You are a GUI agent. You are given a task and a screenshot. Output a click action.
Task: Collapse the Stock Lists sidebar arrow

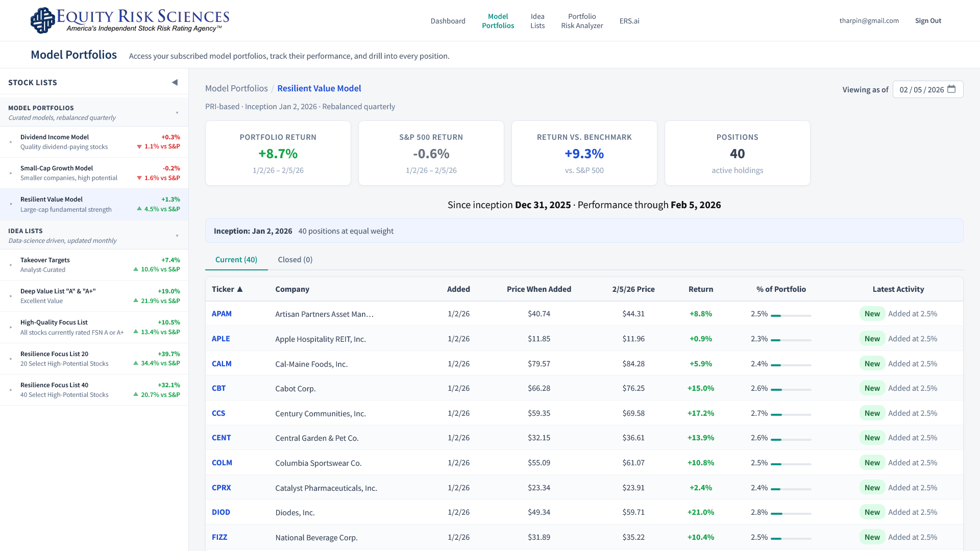[175, 82]
